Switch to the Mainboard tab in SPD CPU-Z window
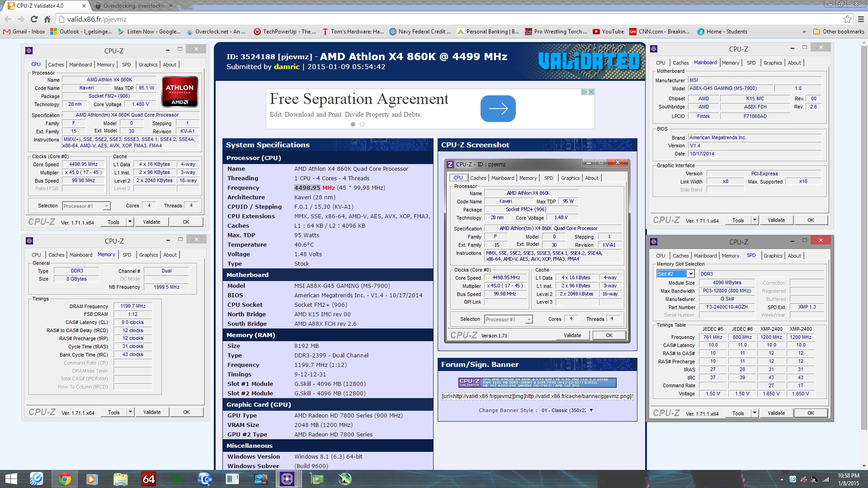Screen dimensions: 868x488 click(x=705, y=256)
